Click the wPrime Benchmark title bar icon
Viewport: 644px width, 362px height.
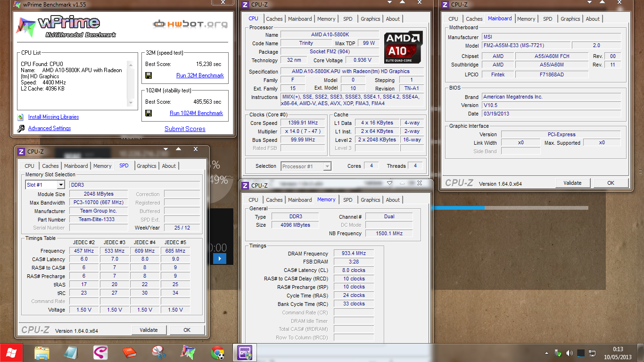17,5
